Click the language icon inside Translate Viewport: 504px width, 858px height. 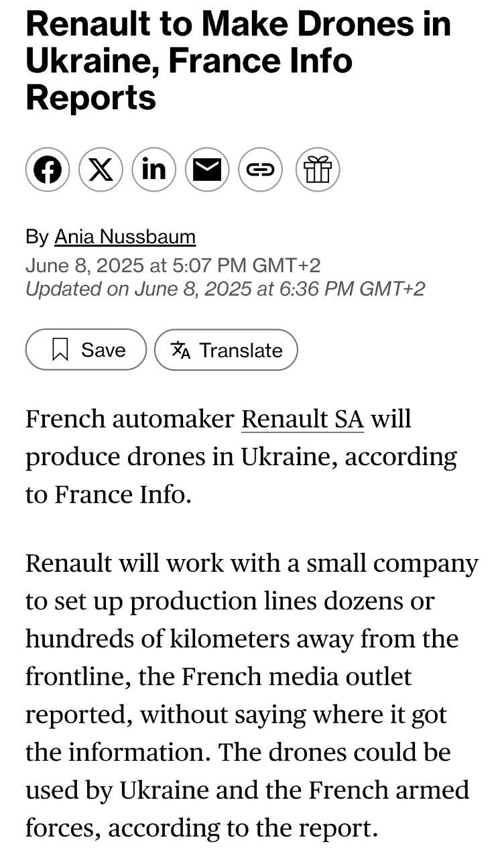point(180,350)
